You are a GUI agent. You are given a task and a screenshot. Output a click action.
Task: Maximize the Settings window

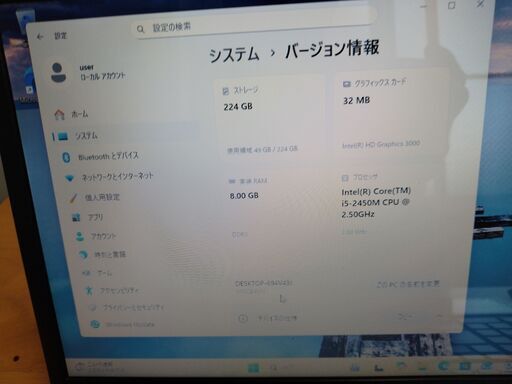tap(451, 5)
